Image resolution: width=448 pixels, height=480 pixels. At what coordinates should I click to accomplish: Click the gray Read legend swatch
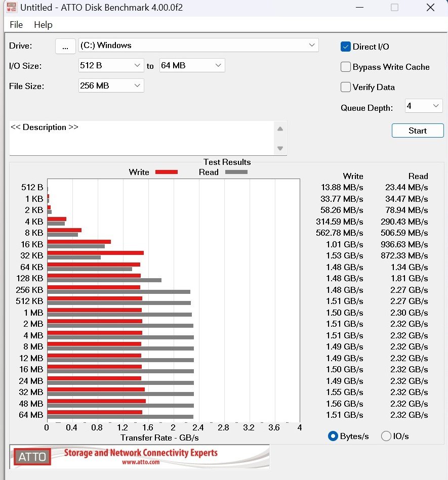pos(236,172)
